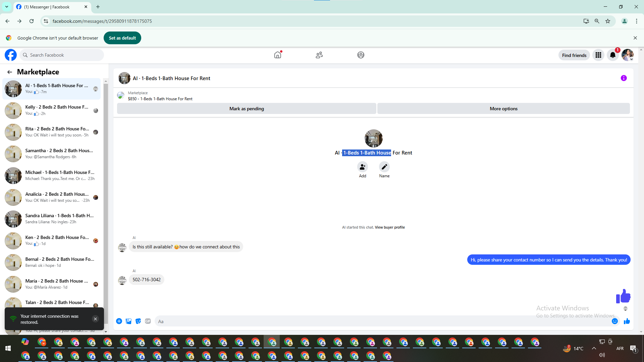Close the default browser infobar
This screenshot has width=644, height=362.
pyautogui.click(x=635, y=38)
